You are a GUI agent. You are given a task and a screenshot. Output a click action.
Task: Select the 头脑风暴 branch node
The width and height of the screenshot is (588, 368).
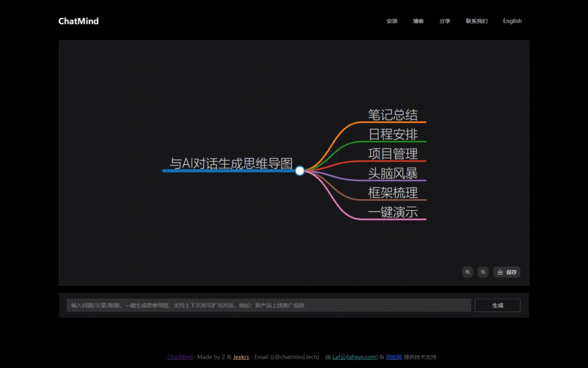[393, 173]
